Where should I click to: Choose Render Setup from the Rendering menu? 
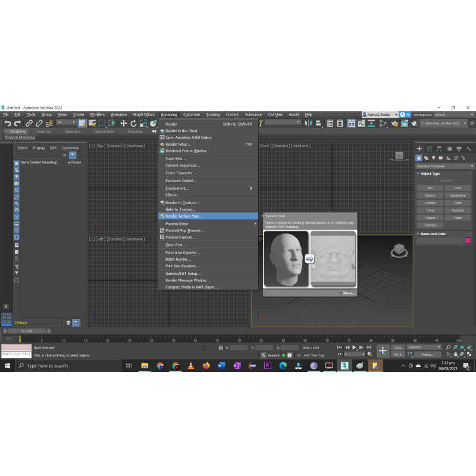(x=178, y=144)
